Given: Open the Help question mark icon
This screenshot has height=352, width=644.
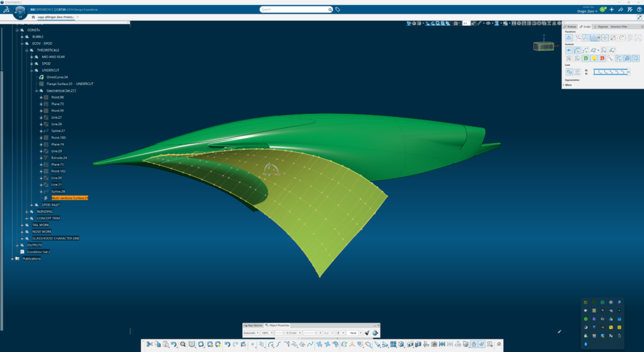Looking at the screenshot, I should coord(639,9).
